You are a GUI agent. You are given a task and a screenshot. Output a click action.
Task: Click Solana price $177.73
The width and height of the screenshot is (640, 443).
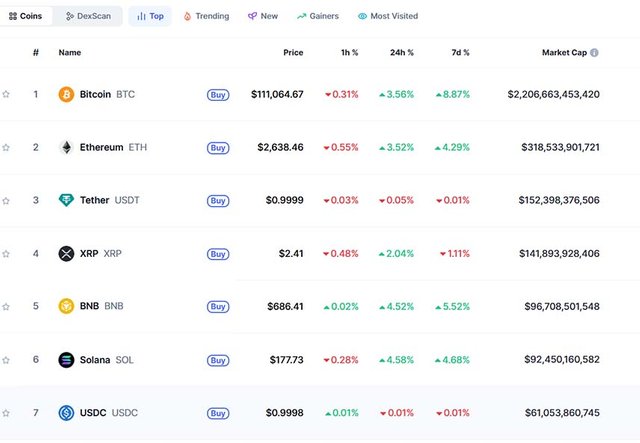click(287, 360)
